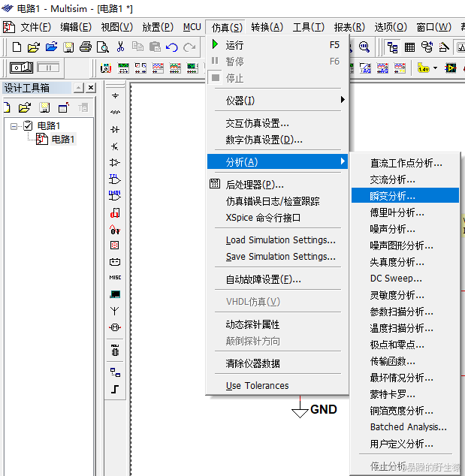This screenshot has height=476, width=465.
Task: Click the Cut scissors icon
Action: click(x=120, y=47)
